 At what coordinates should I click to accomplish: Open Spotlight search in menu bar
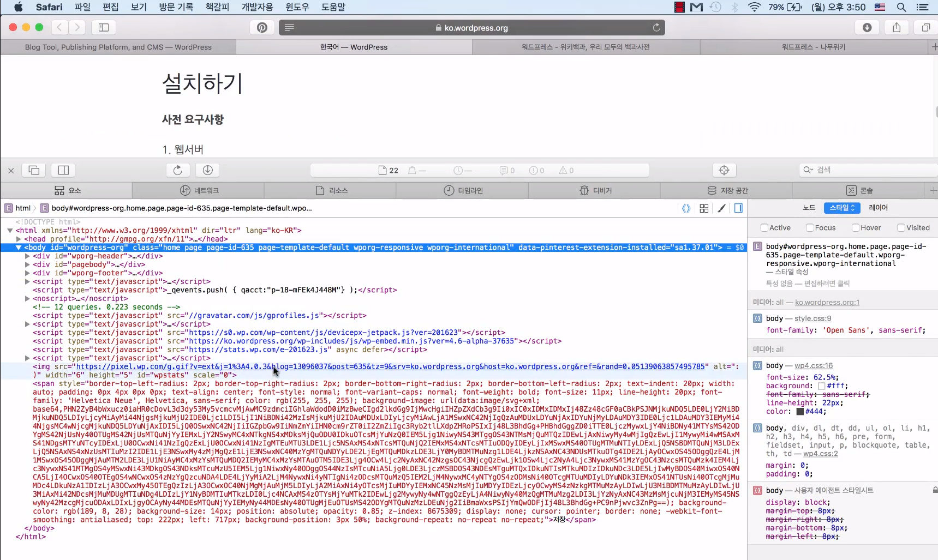click(901, 7)
